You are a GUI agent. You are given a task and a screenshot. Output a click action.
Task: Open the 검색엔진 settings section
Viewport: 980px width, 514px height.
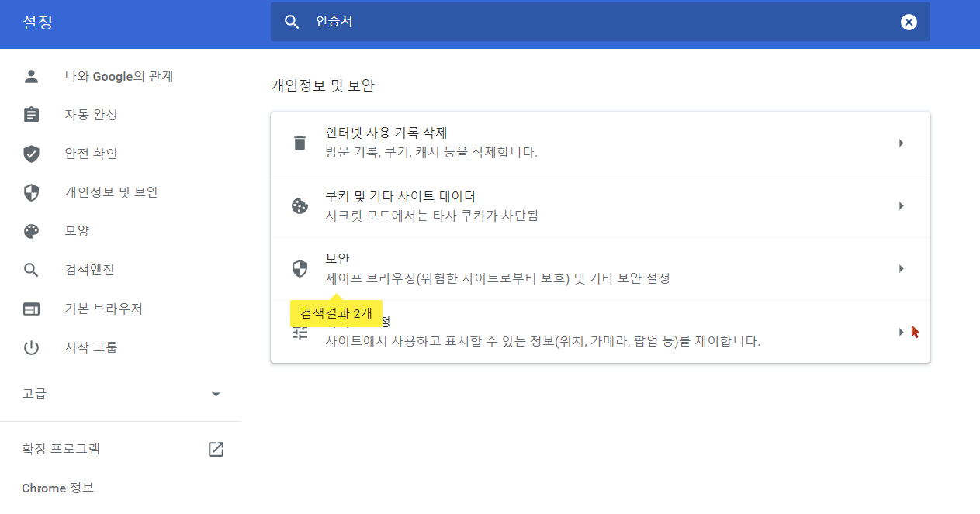pos(89,270)
